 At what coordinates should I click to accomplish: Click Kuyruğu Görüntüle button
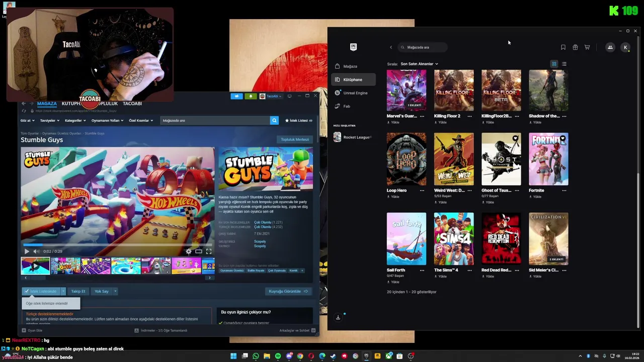pyautogui.click(x=288, y=291)
